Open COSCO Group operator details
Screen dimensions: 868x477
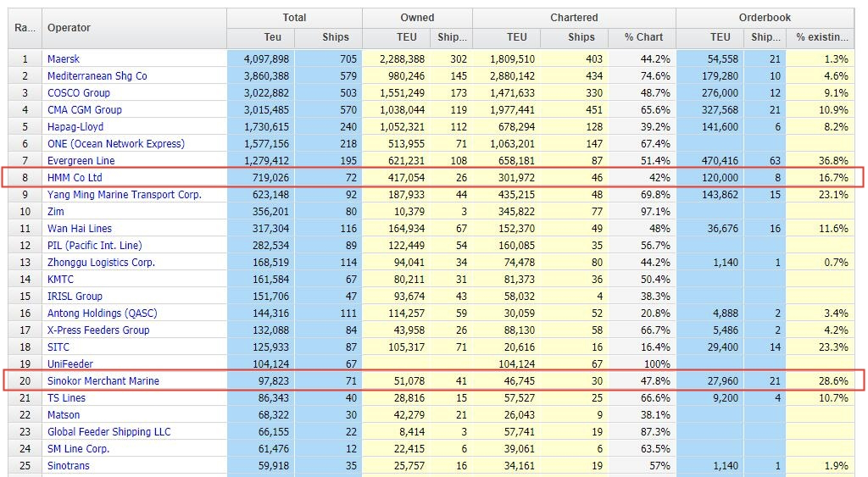pos(79,93)
